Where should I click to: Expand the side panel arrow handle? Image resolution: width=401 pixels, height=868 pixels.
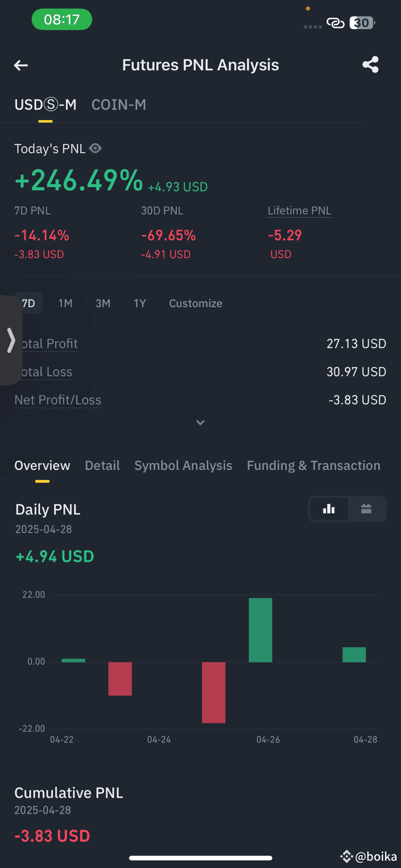click(11, 340)
